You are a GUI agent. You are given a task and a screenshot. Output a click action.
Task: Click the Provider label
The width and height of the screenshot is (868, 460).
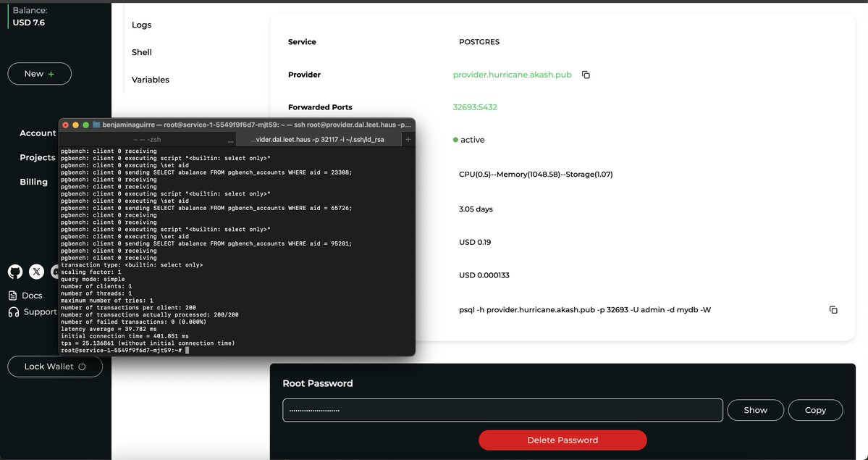305,75
